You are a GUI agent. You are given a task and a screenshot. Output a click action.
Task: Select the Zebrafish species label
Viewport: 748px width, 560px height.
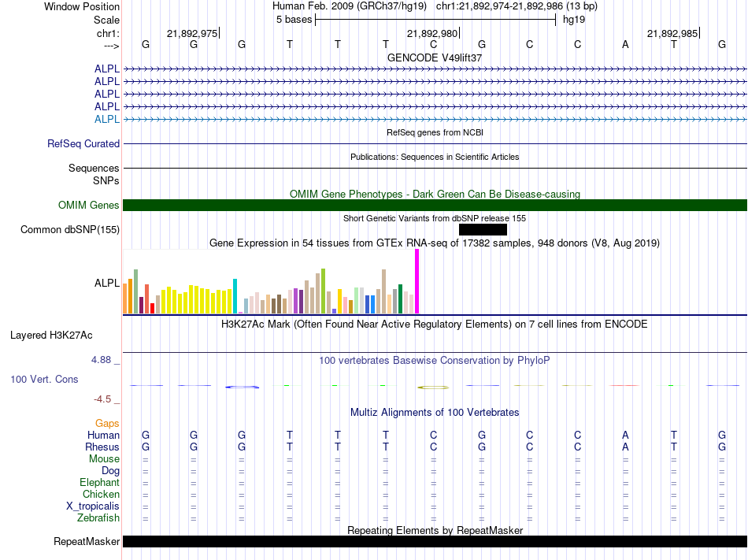[98, 517]
